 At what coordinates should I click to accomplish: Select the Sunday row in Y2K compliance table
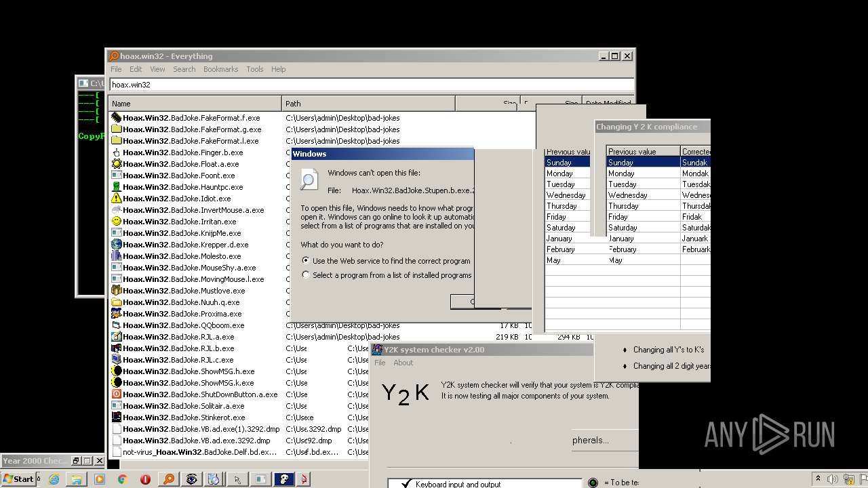pos(658,163)
